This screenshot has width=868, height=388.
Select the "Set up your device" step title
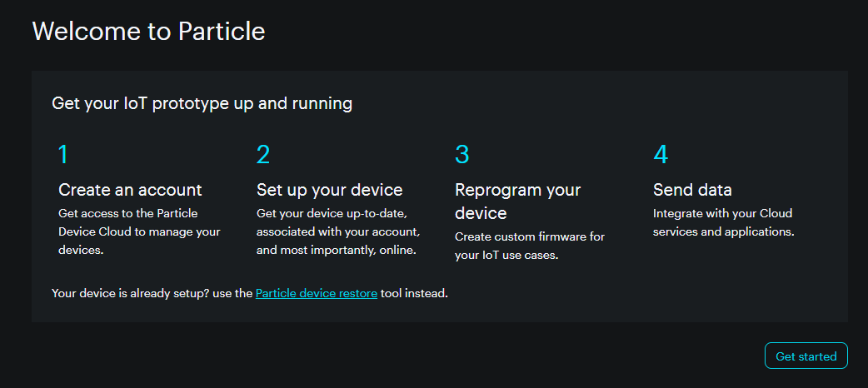[x=329, y=190]
